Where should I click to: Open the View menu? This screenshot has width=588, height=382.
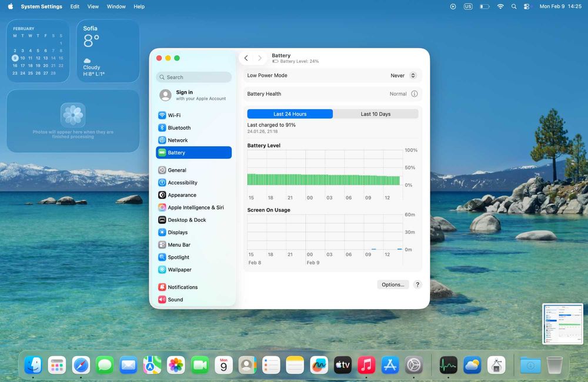point(93,6)
